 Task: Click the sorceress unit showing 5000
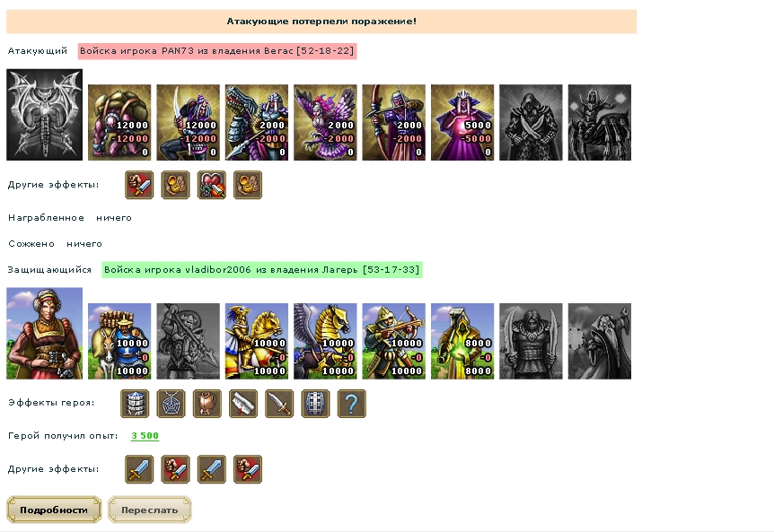point(462,122)
